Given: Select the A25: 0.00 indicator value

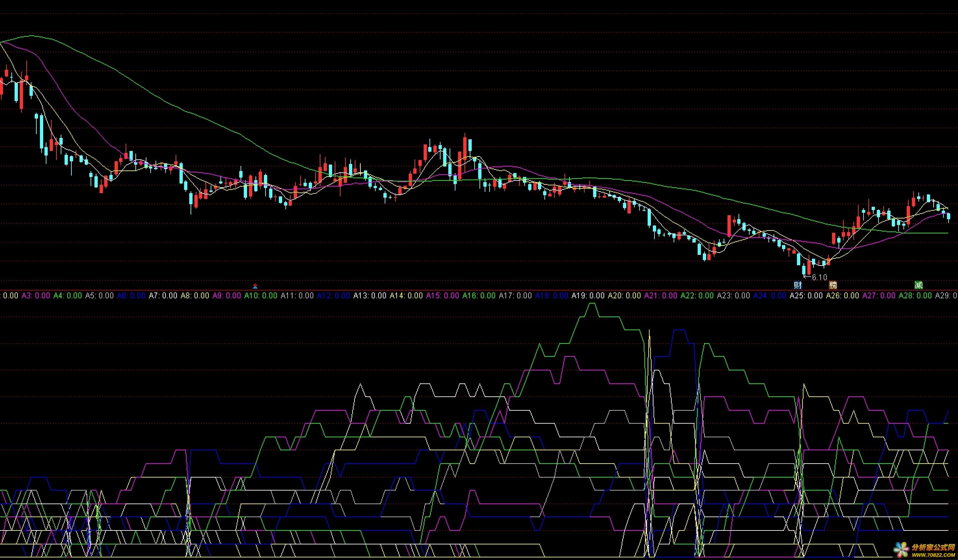Looking at the screenshot, I should 806,295.
